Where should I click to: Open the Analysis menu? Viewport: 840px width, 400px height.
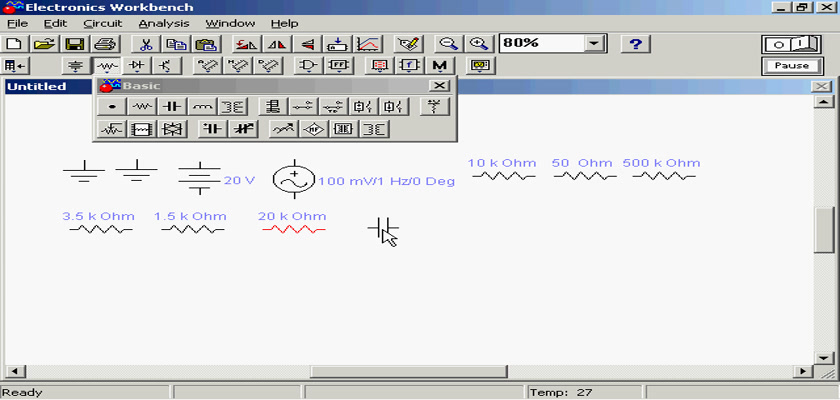pyautogui.click(x=163, y=23)
